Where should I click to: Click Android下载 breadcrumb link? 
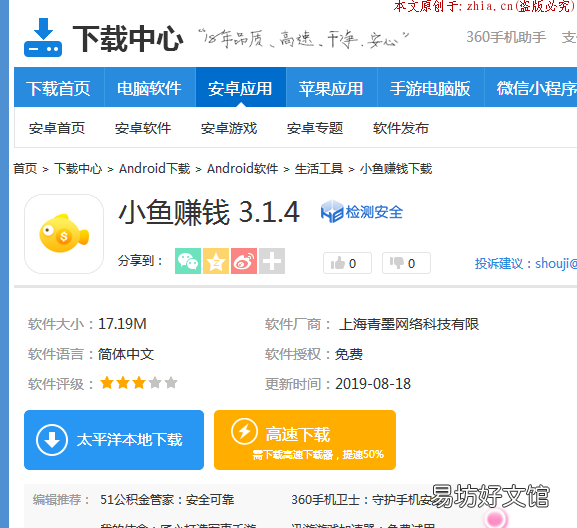click(155, 169)
